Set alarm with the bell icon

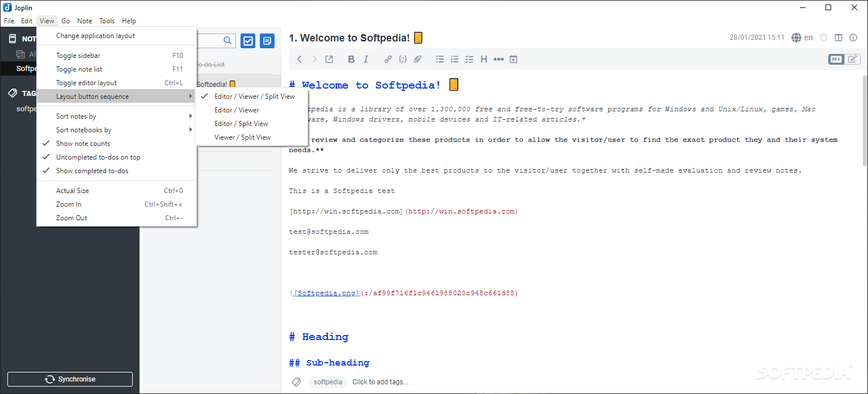824,37
